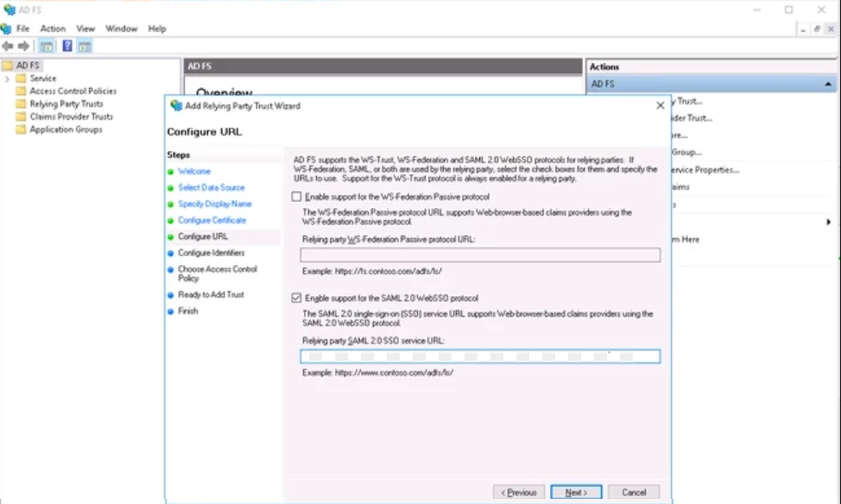Image resolution: width=841 pixels, height=504 pixels.
Task: Open the Window menu
Action: pyautogui.click(x=121, y=28)
